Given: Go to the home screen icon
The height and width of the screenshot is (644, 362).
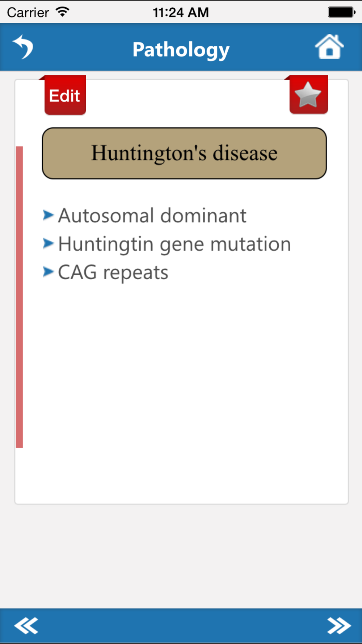Looking at the screenshot, I should pos(329,47).
